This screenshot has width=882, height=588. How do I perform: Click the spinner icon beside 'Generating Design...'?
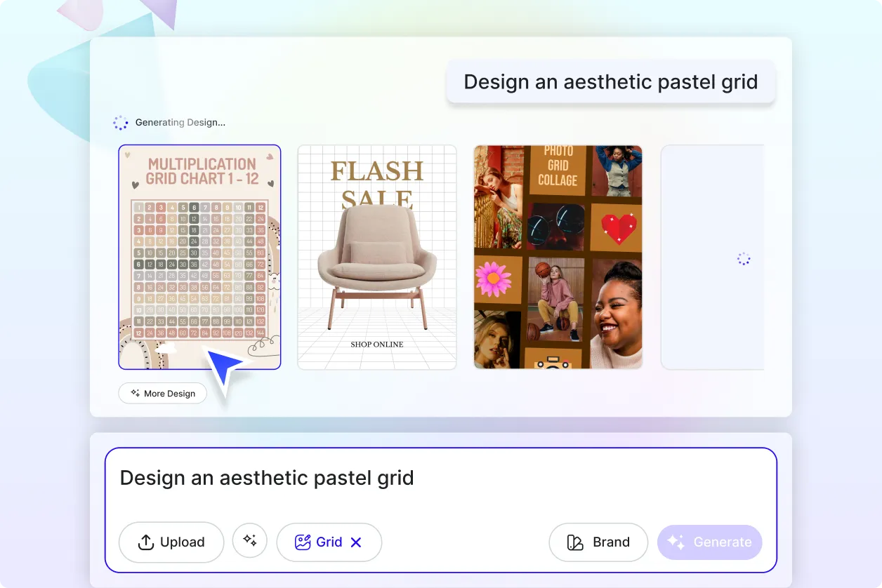click(121, 123)
